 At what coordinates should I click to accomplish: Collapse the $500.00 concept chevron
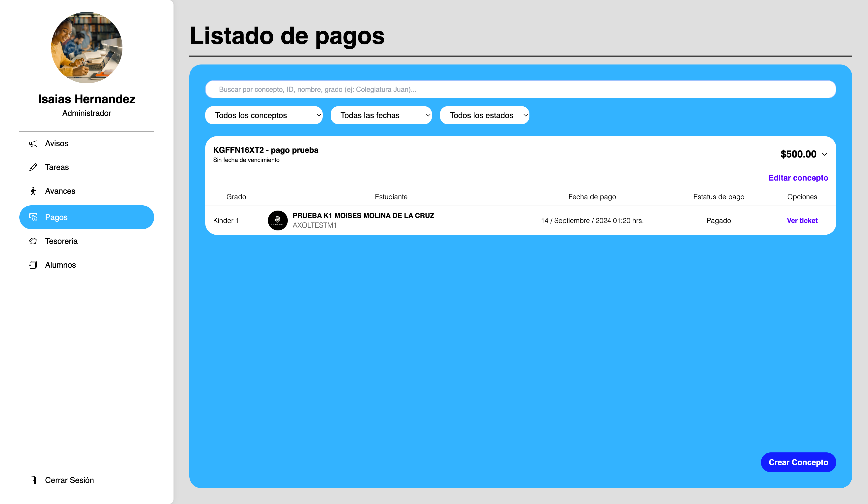(x=825, y=154)
